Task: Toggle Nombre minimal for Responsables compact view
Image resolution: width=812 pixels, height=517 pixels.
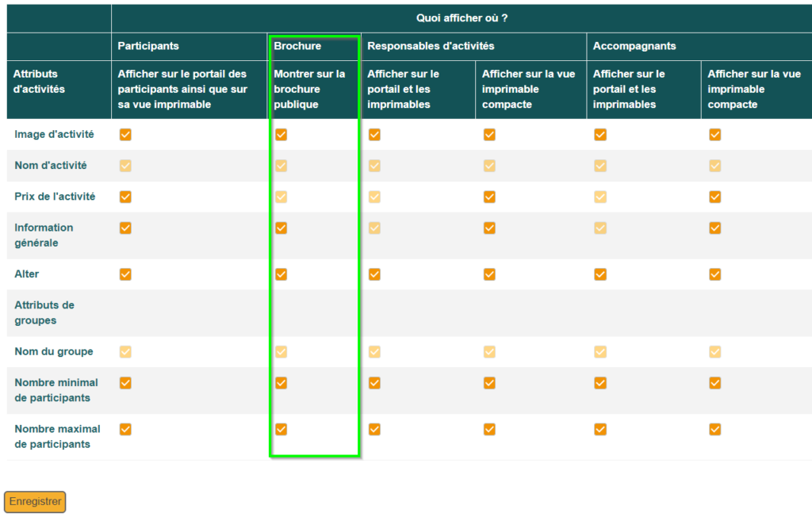Action: click(x=489, y=383)
